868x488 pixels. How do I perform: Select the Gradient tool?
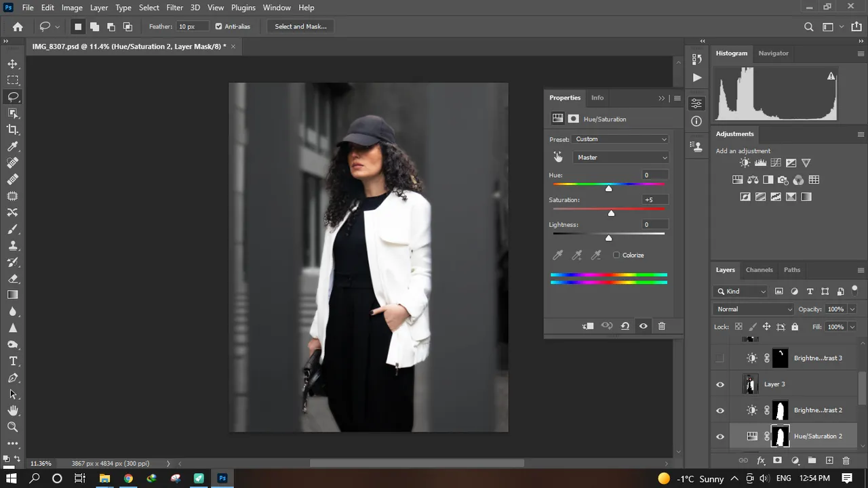(13, 295)
